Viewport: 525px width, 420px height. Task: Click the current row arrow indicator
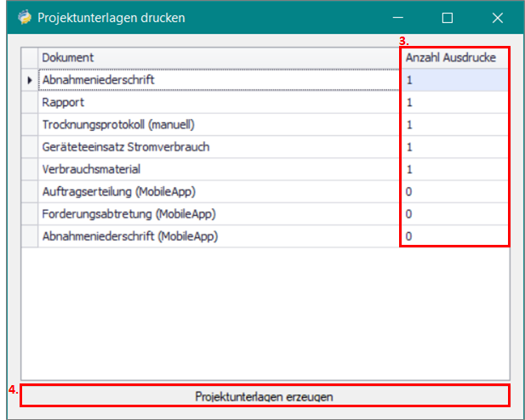click(x=30, y=80)
